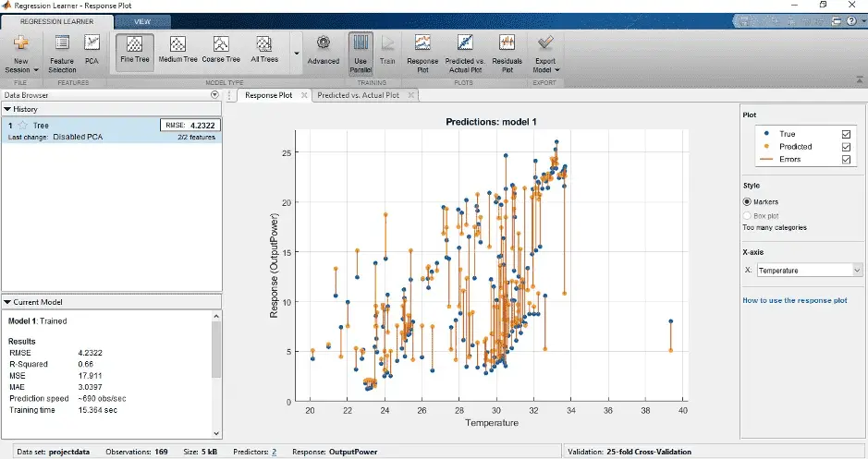Collapse the History section
Viewport: 868px width, 459px height.
[x=7, y=109]
